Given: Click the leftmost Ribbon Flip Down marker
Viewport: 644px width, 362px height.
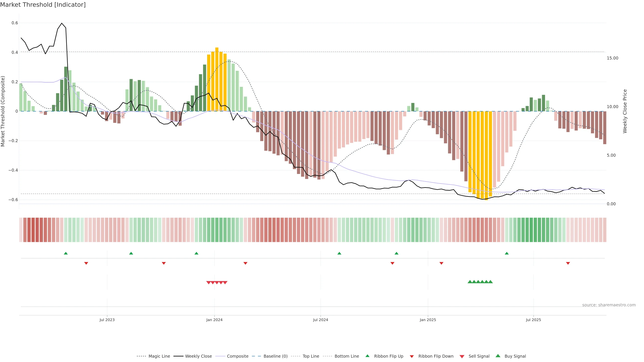Looking at the screenshot, I should pos(86,263).
